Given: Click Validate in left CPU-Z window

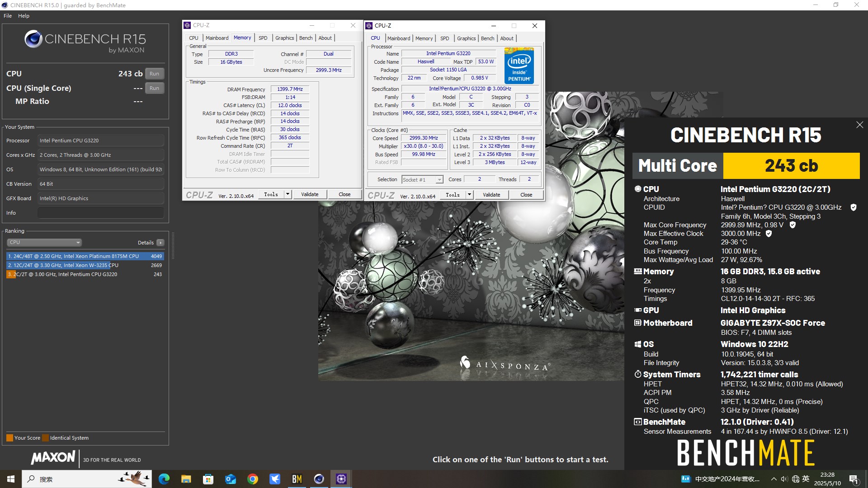Looking at the screenshot, I should (x=310, y=194).
